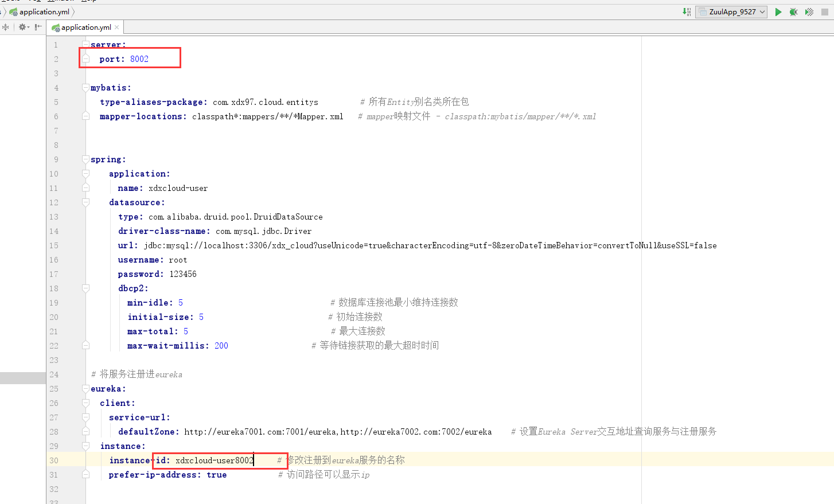The height and width of the screenshot is (504, 834).
Task: Click the fold end marker on line 22
Action: [x=85, y=345]
